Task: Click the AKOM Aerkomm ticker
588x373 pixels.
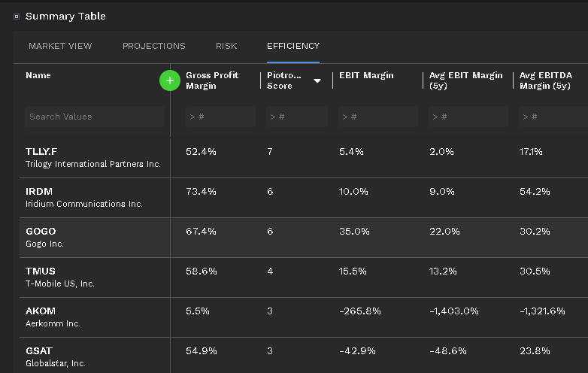Action: (x=41, y=311)
